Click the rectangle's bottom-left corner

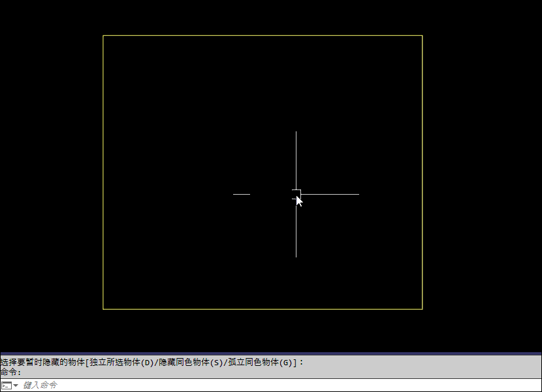coord(103,309)
